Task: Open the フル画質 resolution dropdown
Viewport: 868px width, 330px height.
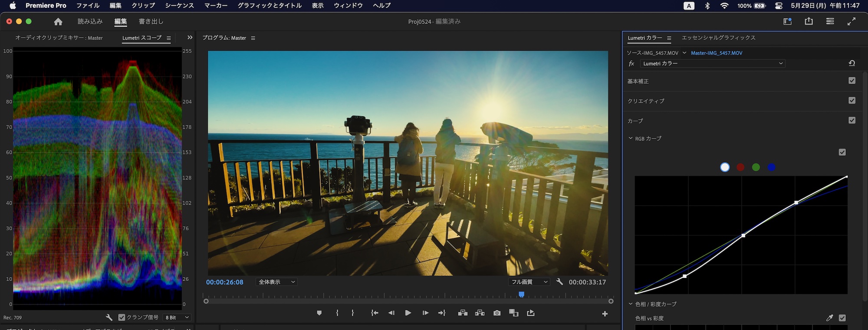Action: pos(529,282)
